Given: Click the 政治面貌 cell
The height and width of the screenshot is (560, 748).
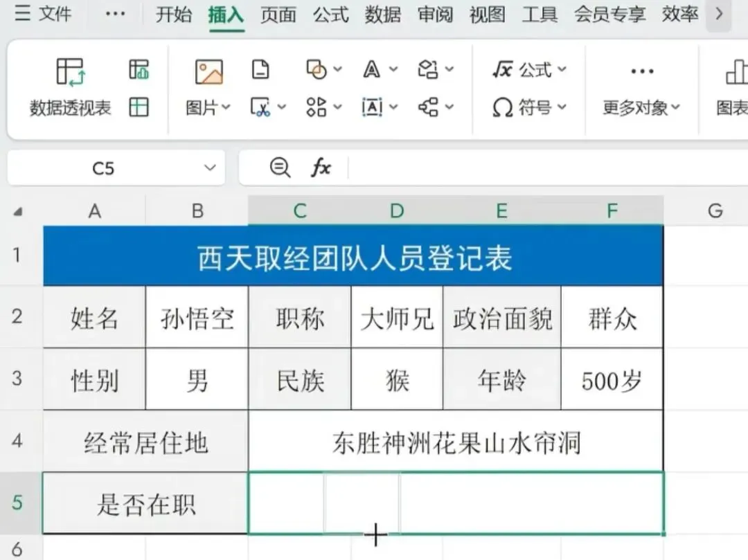Looking at the screenshot, I should tap(502, 318).
